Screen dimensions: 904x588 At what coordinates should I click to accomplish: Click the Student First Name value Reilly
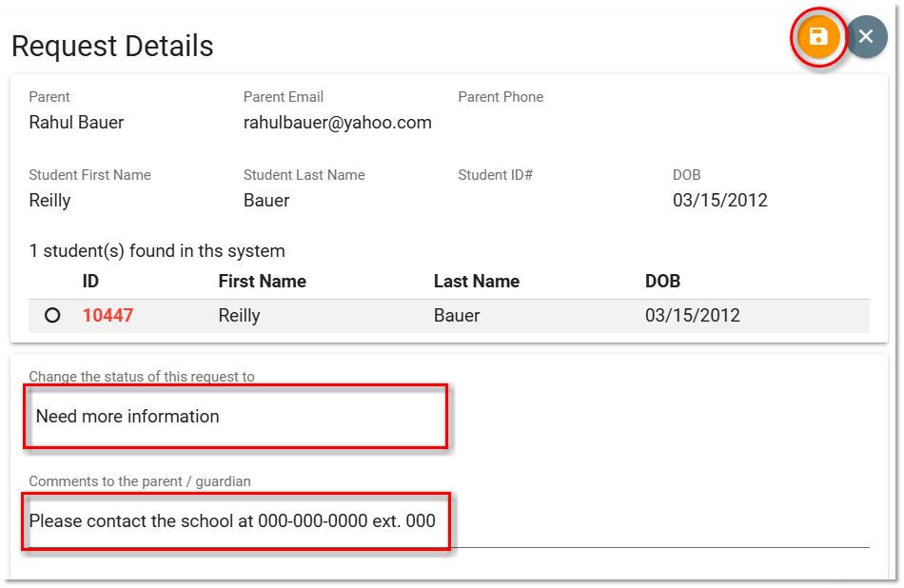point(49,201)
